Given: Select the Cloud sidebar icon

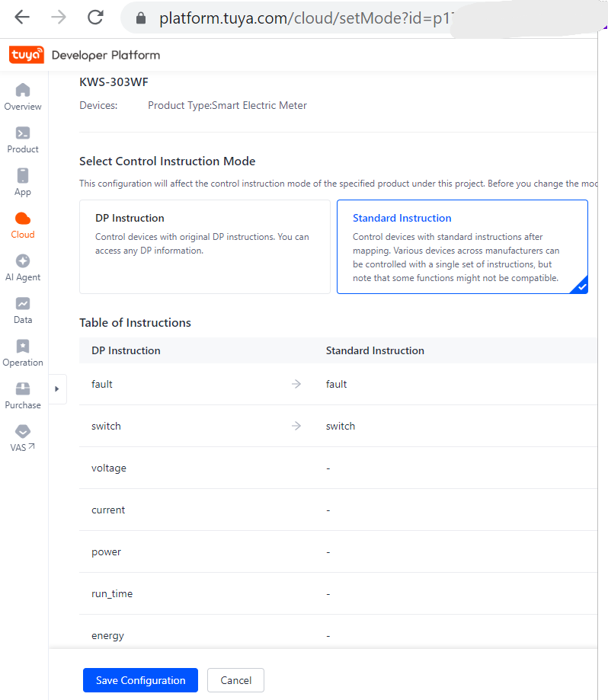Looking at the screenshot, I should point(23,219).
